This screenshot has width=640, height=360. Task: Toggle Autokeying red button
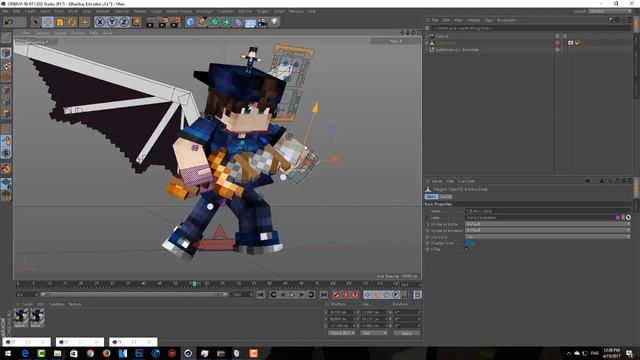pyautogui.click(x=345, y=294)
